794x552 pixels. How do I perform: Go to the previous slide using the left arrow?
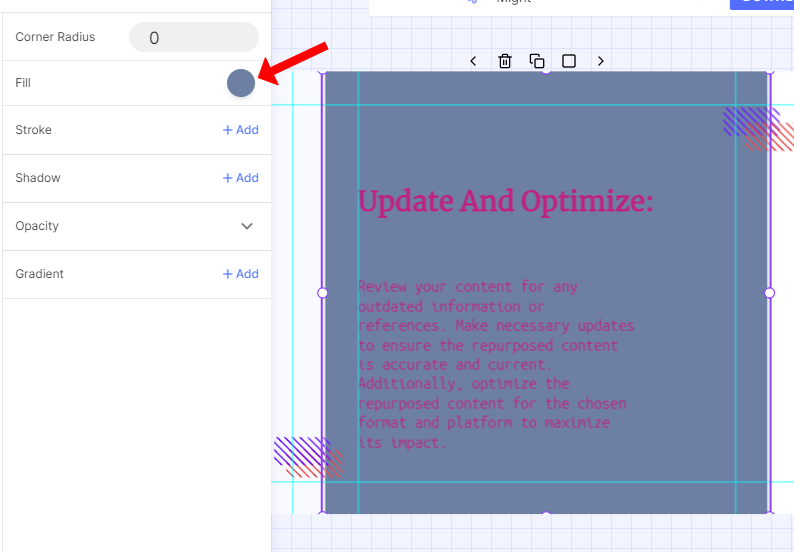pyautogui.click(x=473, y=61)
